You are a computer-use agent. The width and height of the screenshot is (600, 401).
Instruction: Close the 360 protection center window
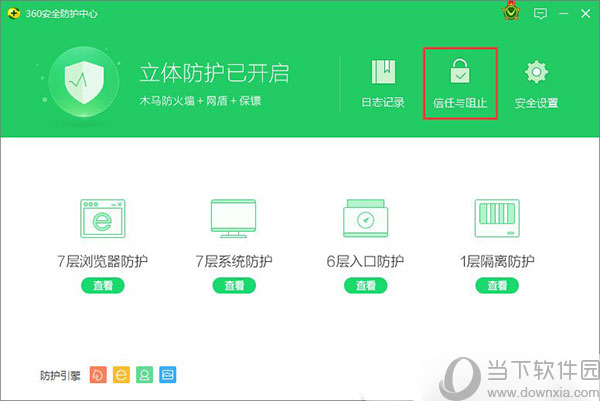(x=585, y=14)
